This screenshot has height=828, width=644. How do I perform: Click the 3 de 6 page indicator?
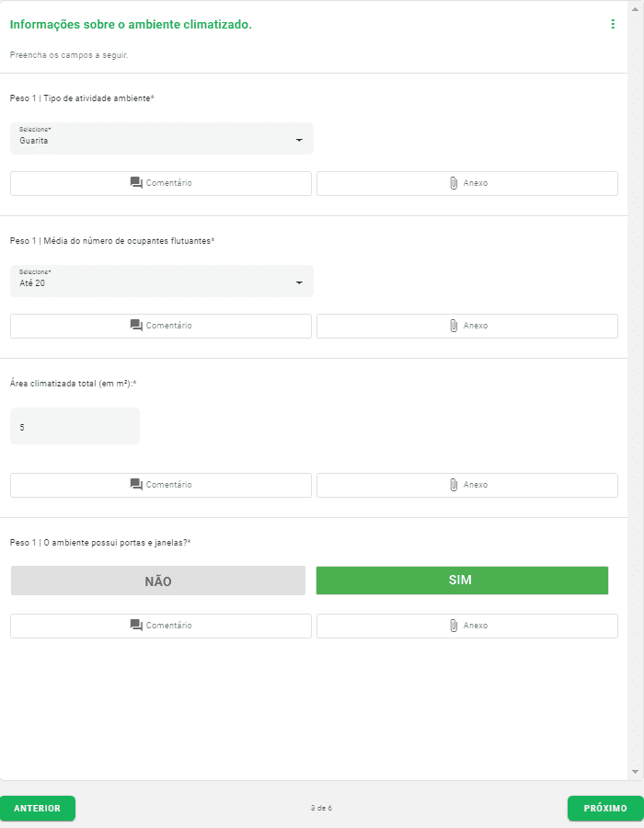321,808
